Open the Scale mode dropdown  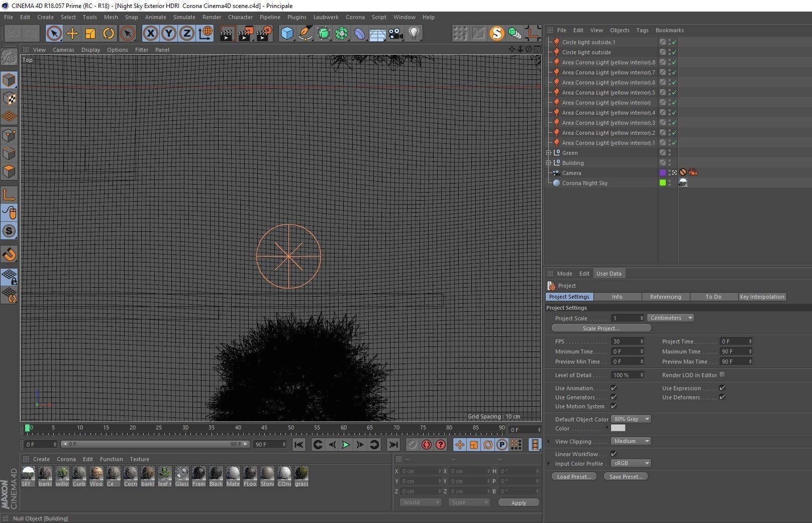click(469, 502)
